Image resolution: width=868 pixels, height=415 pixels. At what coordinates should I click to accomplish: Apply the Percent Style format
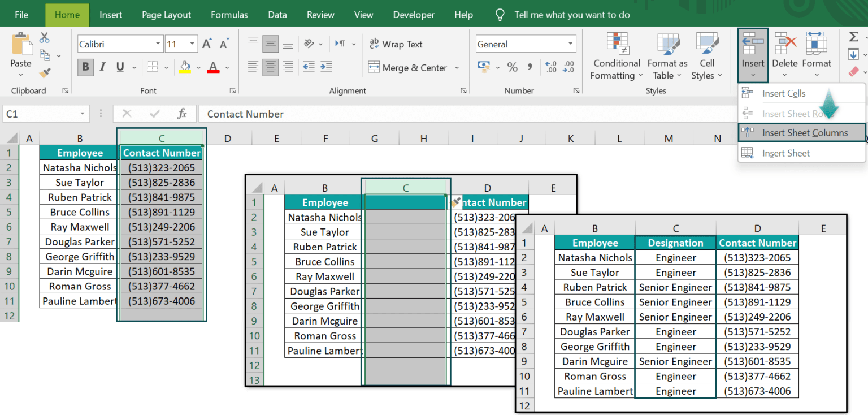click(x=513, y=67)
